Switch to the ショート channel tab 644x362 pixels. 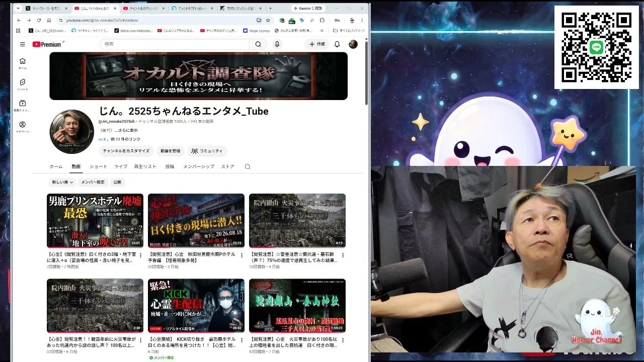(98, 166)
